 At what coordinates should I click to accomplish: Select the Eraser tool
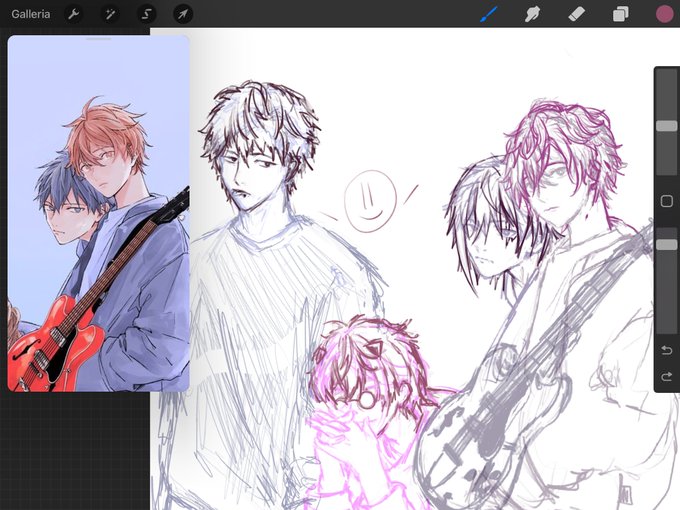tap(576, 14)
